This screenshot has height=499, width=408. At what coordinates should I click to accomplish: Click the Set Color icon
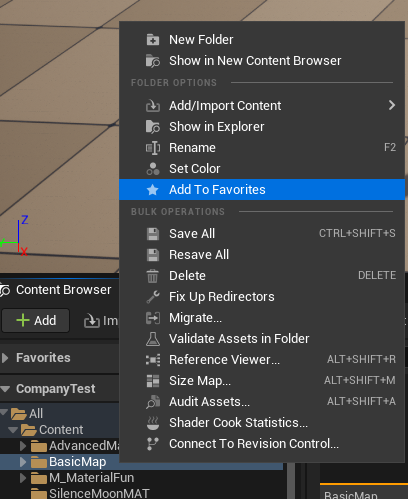pyautogui.click(x=153, y=169)
